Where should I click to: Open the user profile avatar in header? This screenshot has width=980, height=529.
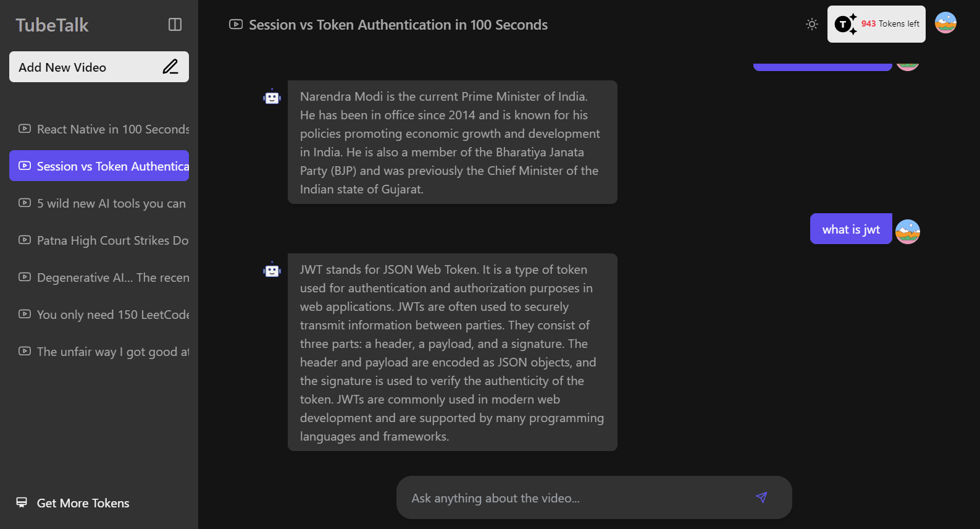(945, 23)
